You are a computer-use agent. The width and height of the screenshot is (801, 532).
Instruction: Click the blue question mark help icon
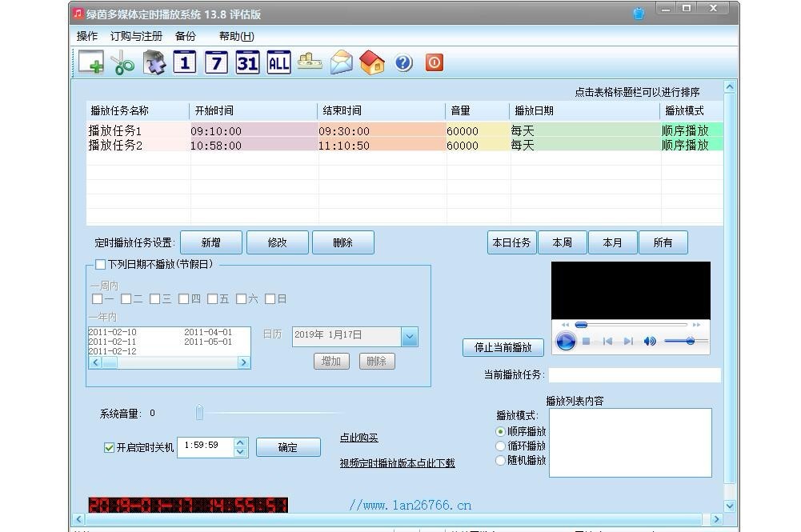[403, 62]
